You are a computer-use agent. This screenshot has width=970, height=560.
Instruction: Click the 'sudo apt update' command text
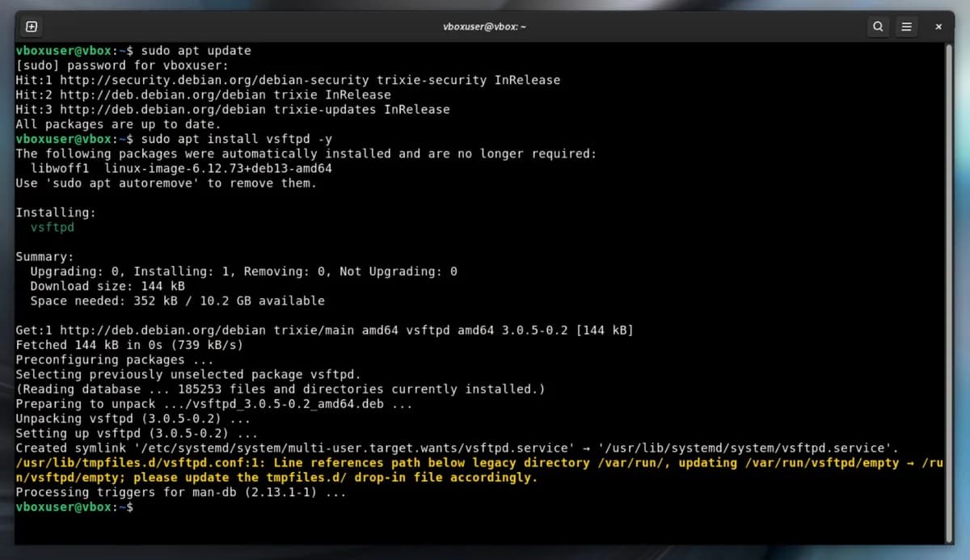pyautogui.click(x=196, y=50)
